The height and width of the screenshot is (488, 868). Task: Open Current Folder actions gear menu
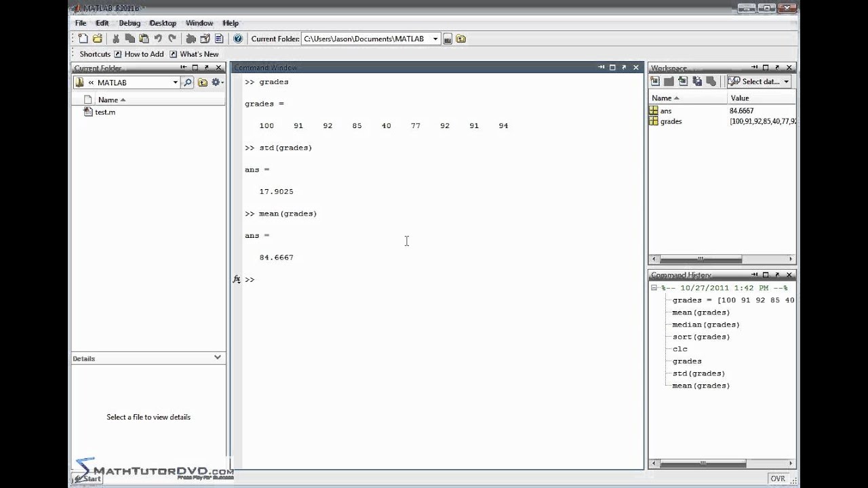tap(217, 83)
